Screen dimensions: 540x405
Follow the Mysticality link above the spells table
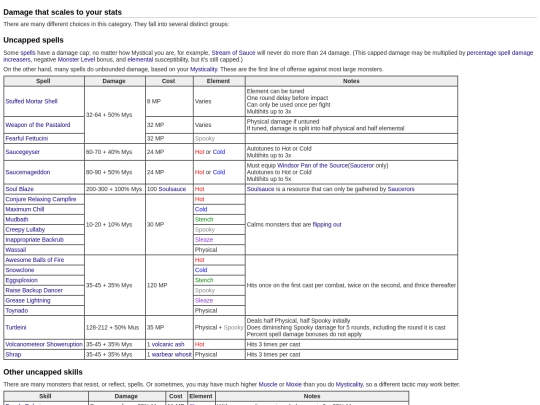pos(204,69)
